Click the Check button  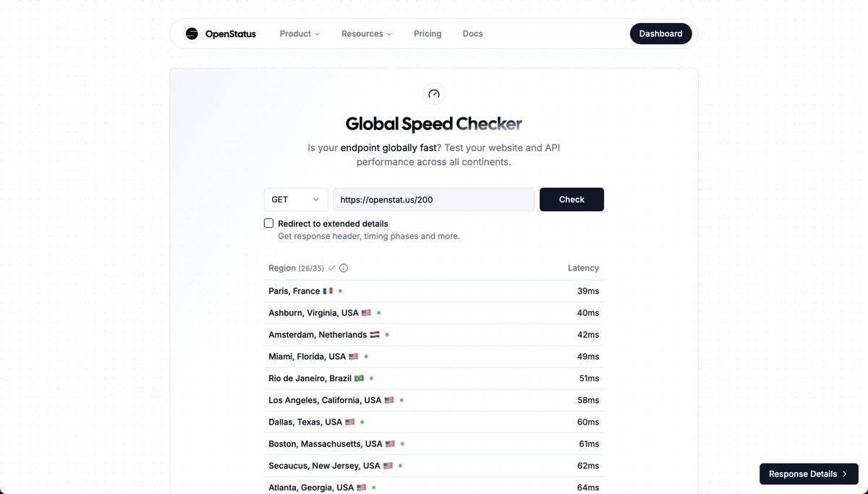click(571, 200)
